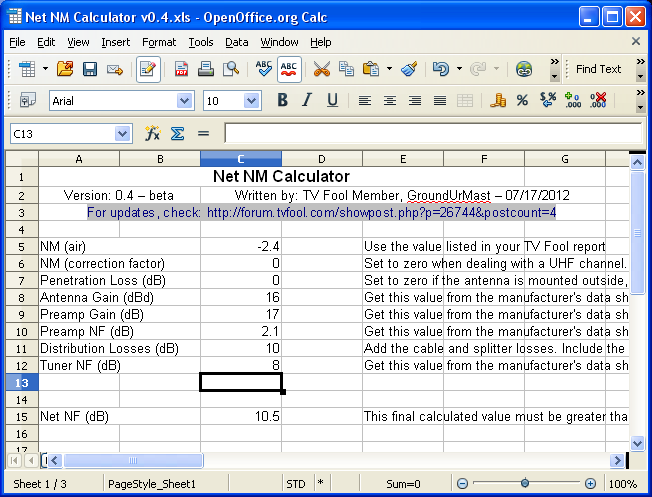Open the Function Wizard
This screenshot has width=652, height=497.
(x=153, y=133)
